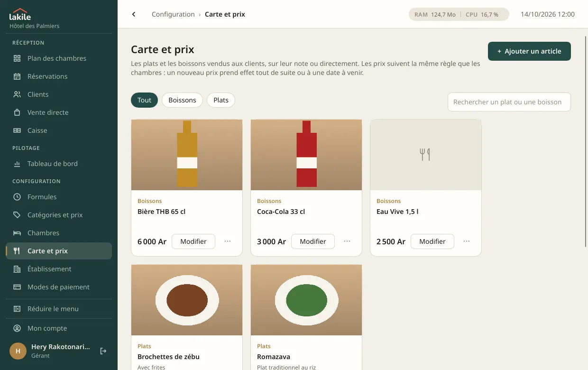The image size is (588, 370).
Task: Filter the list by Plats
Action: coord(221,100)
